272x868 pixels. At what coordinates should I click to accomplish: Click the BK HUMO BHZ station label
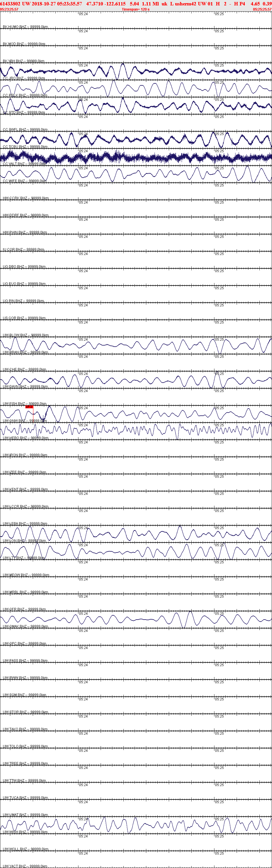tap(25, 27)
